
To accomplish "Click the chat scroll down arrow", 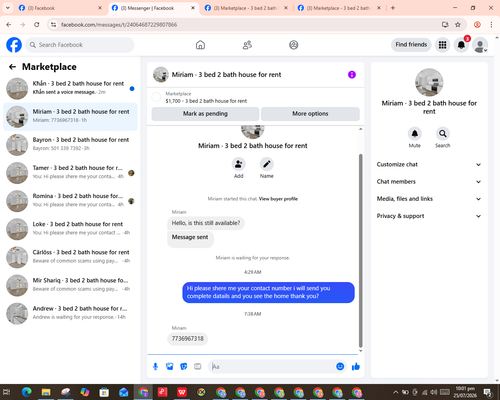I will [x=360, y=351].
